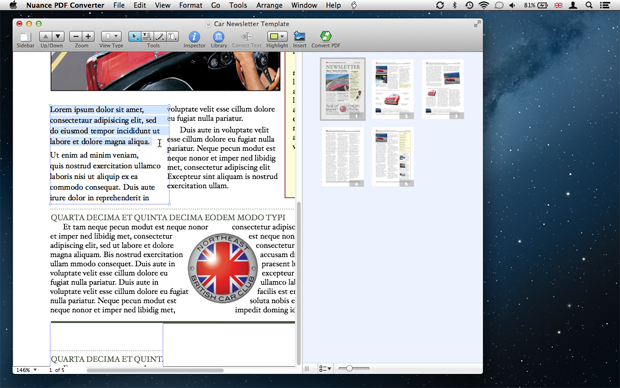Click the Northeast British Car Club logo
620x388 pixels.
(223, 268)
